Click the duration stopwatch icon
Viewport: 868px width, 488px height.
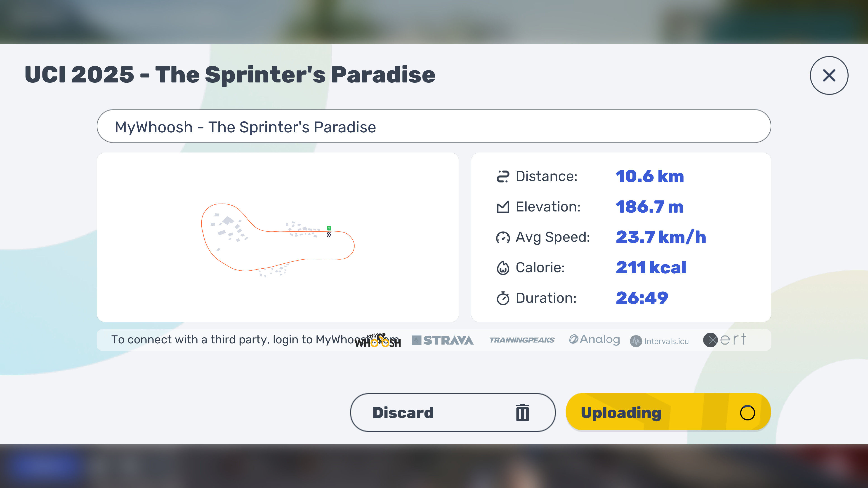[503, 298]
